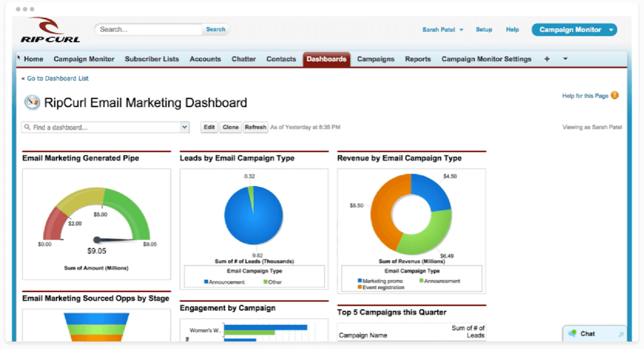
Task: Click the Clone button
Action: (x=230, y=127)
